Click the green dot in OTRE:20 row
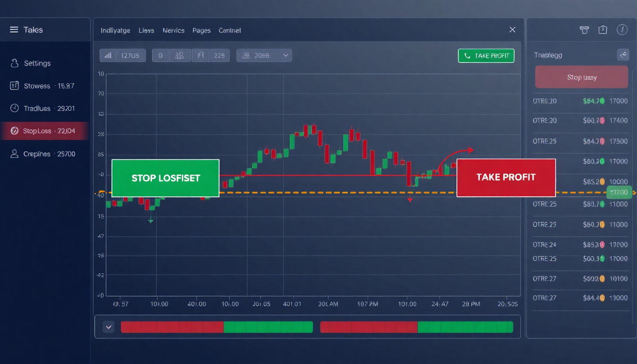 pyautogui.click(x=602, y=101)
